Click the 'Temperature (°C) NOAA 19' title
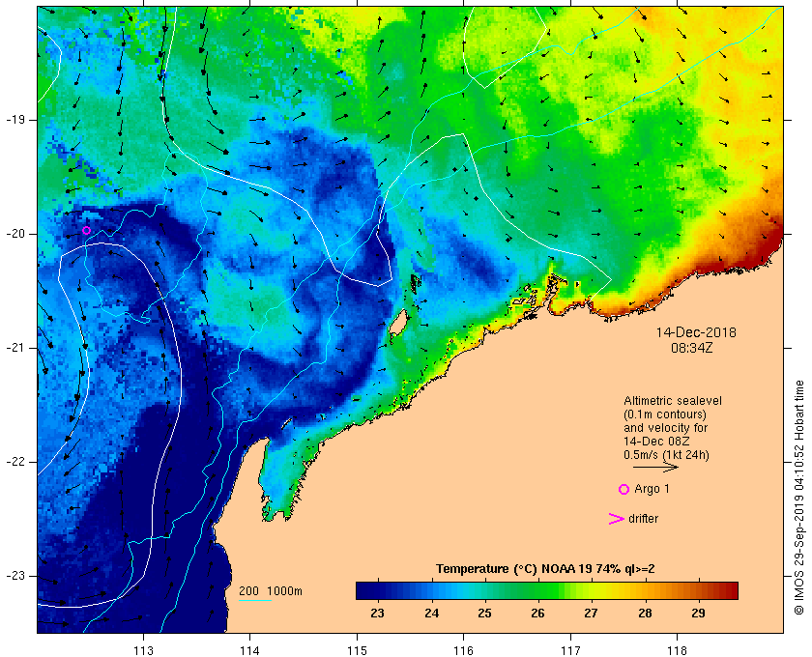Image resolution: width=812 pixels, height=657 pixels. tap(514, 569)
